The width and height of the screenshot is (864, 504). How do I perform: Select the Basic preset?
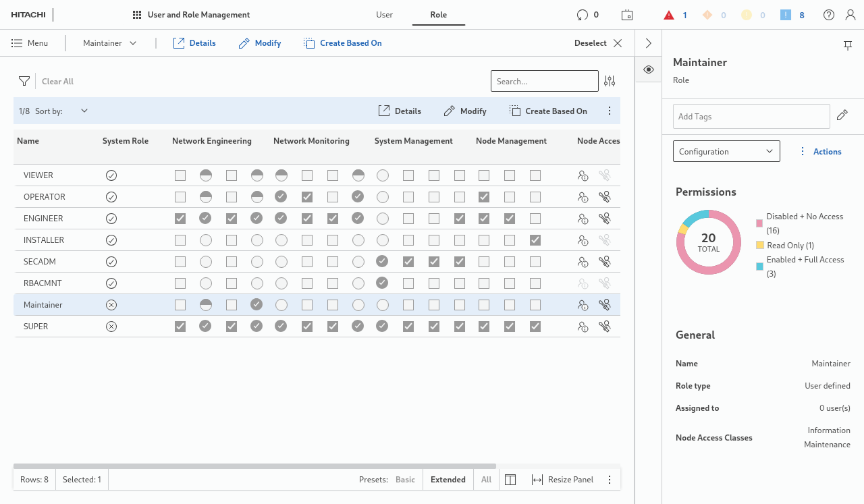click(405, 480)
